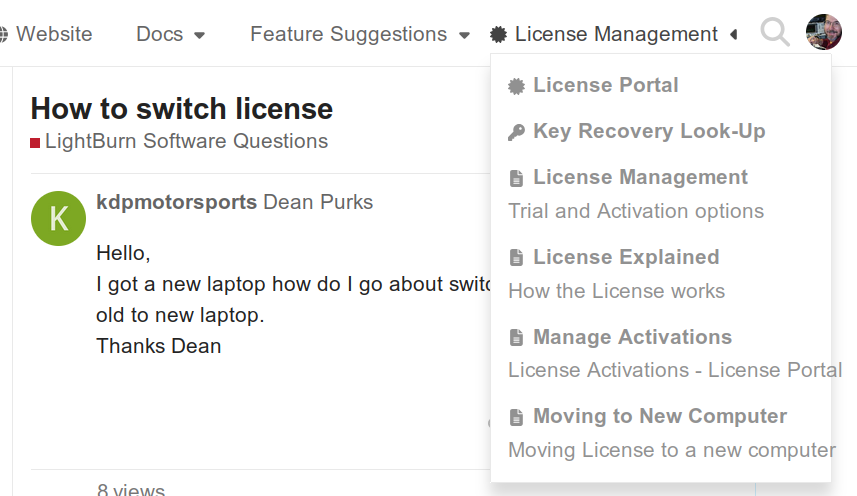857x496 pixels.
Task: Choose License Explained menu entry
Action: point(626,257)
